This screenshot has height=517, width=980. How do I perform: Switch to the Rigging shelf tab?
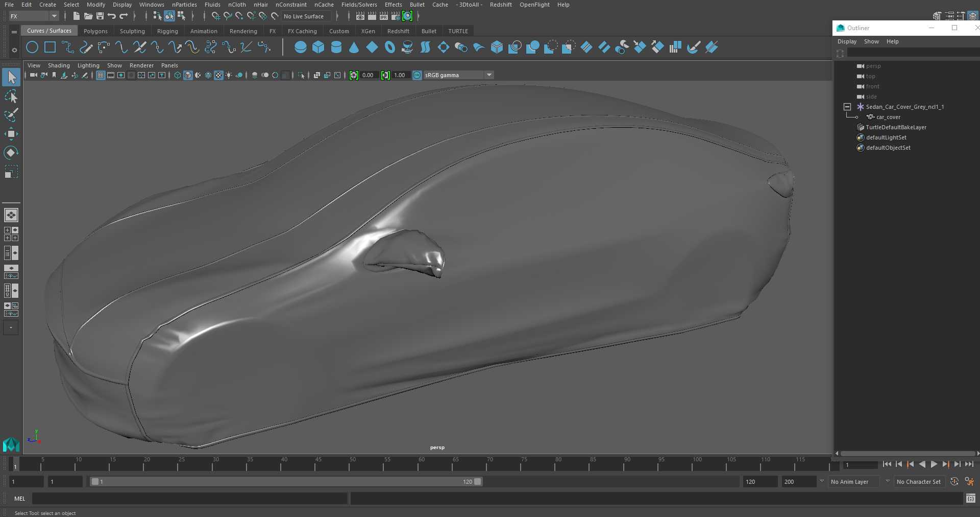tap(167, 31)
